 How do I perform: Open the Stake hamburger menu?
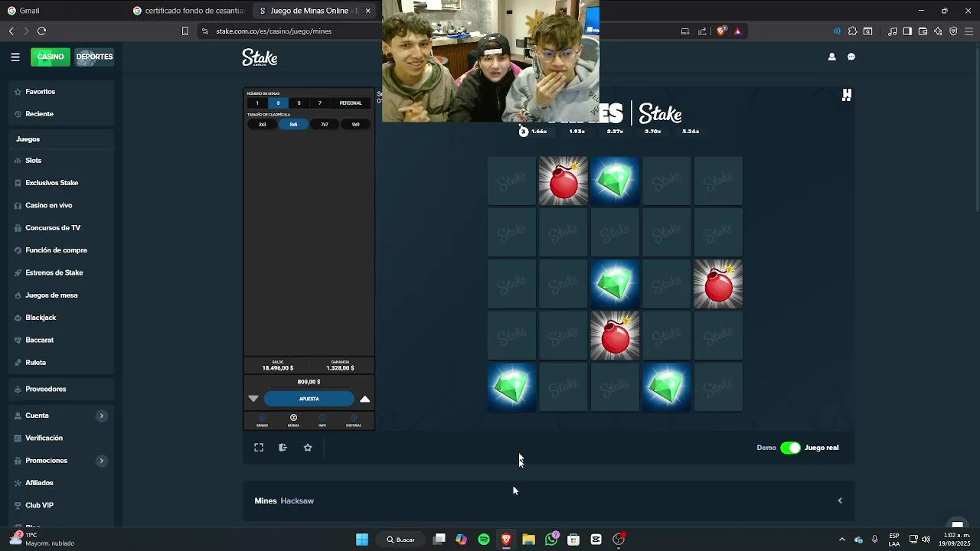(x=15, y=57)
